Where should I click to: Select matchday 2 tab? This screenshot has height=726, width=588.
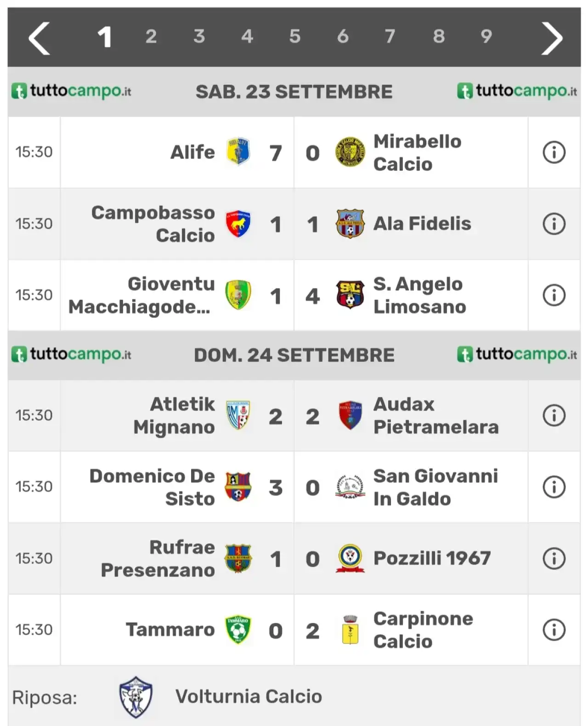(x=151, y=36)
